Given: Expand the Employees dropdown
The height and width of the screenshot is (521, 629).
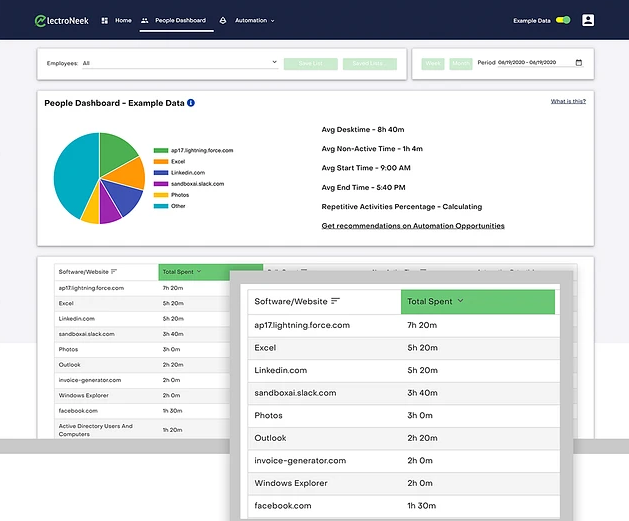Looking at the screenshot, I should 274,62.
